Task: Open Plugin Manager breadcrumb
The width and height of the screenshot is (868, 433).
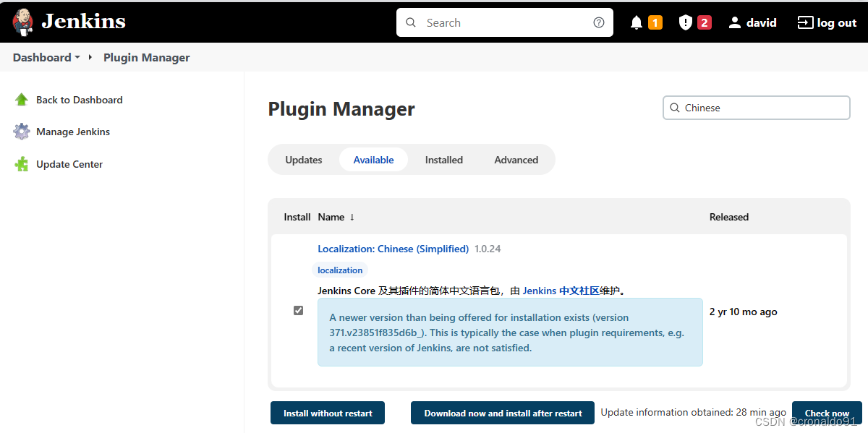Action: [x=147, y=58]
